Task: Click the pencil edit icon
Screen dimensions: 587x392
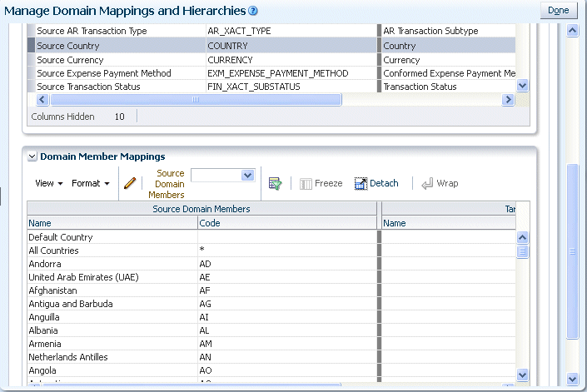Action: [x=130, y=183]
